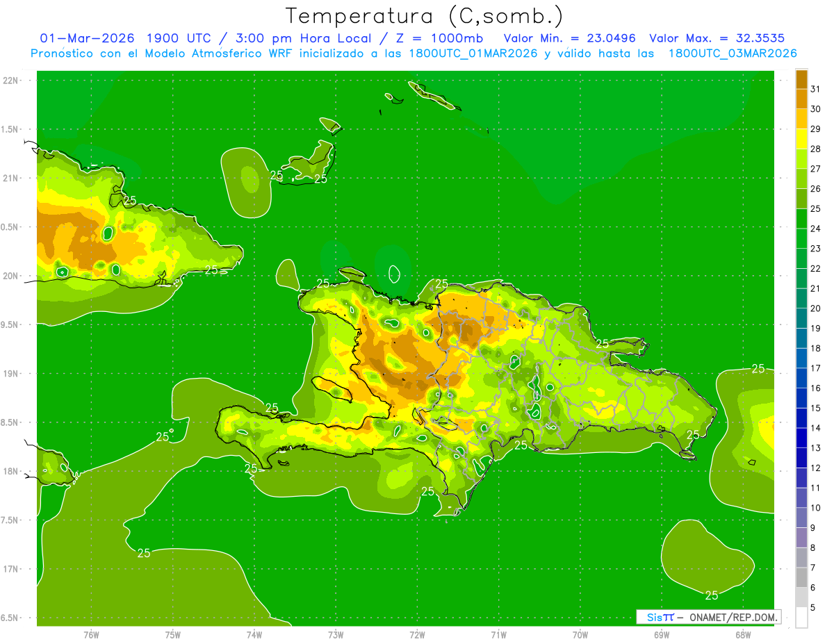Image resolution: width=834 pixels, height=644 pixels.
Task: Click the "5" value on the color scale
Action: click(x=812, y=608)
